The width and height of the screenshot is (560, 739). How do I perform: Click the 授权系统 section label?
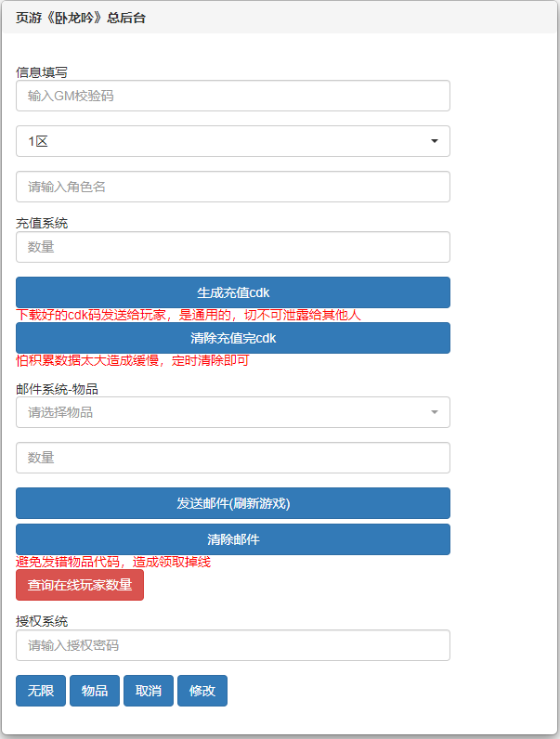click(42, 621)
